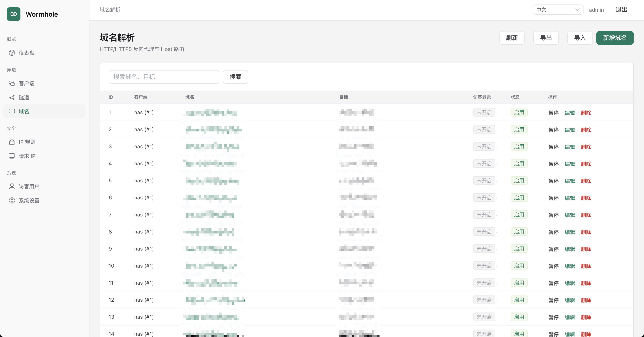Click the ID column header
Screen dimensions: 644x337
111,97
